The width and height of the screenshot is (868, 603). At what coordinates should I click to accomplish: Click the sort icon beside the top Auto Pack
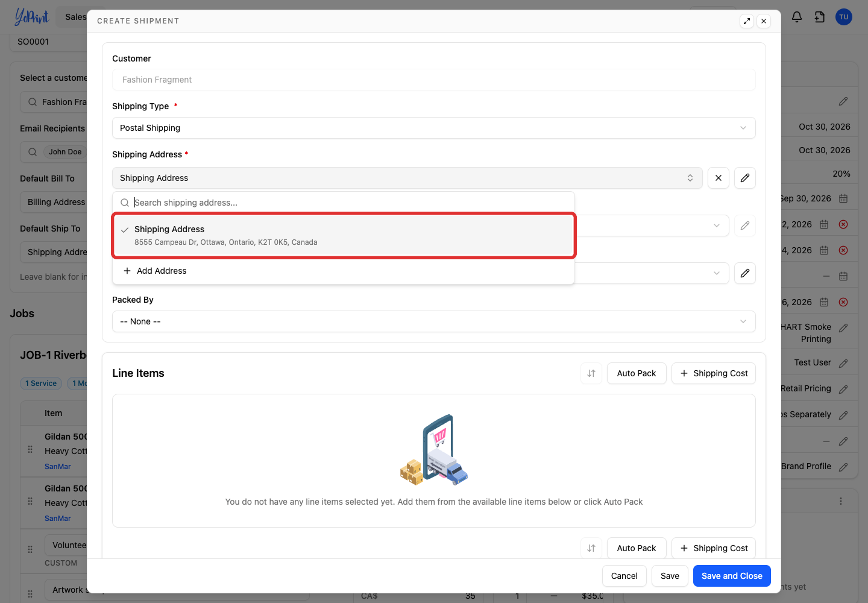point(591,373)
